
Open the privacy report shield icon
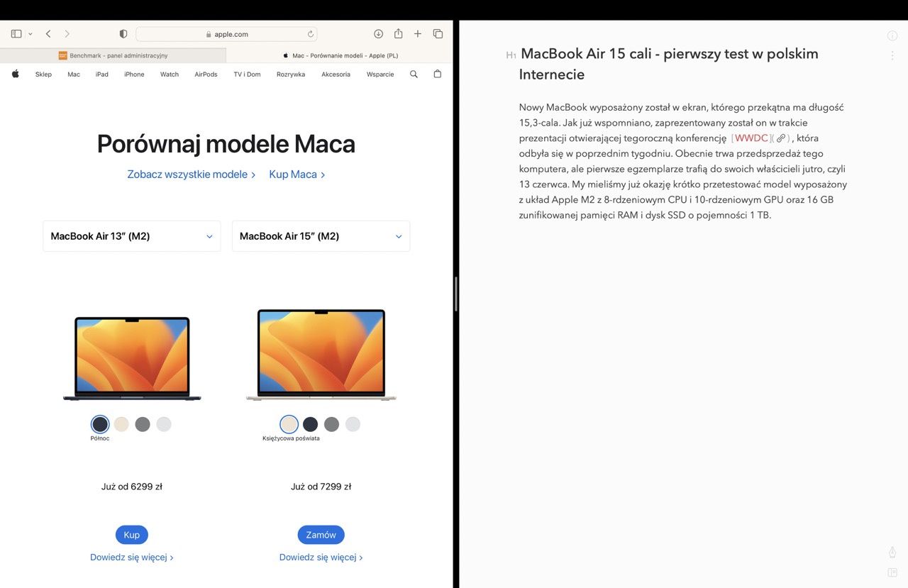pyautogui.click(x=123, y=34)
